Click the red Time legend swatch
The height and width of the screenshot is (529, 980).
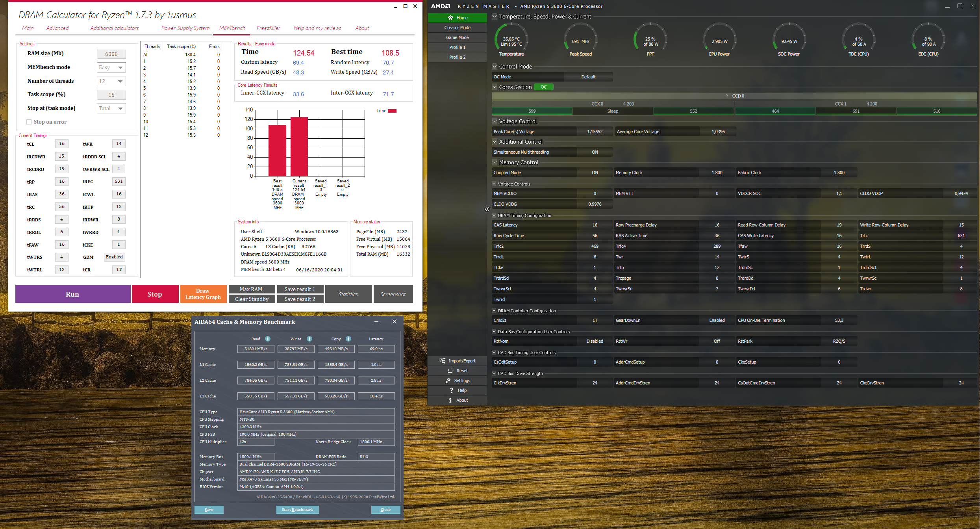click(x=392, y=111)
